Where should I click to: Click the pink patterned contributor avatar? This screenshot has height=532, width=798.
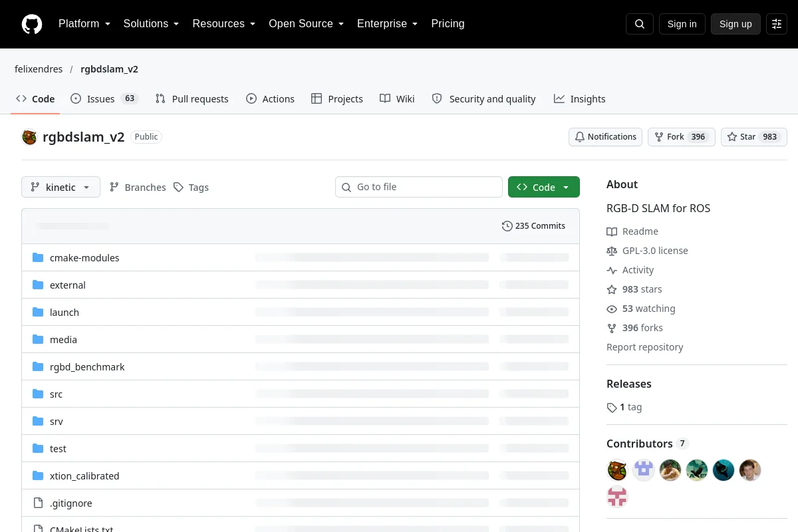coord(617,497)
